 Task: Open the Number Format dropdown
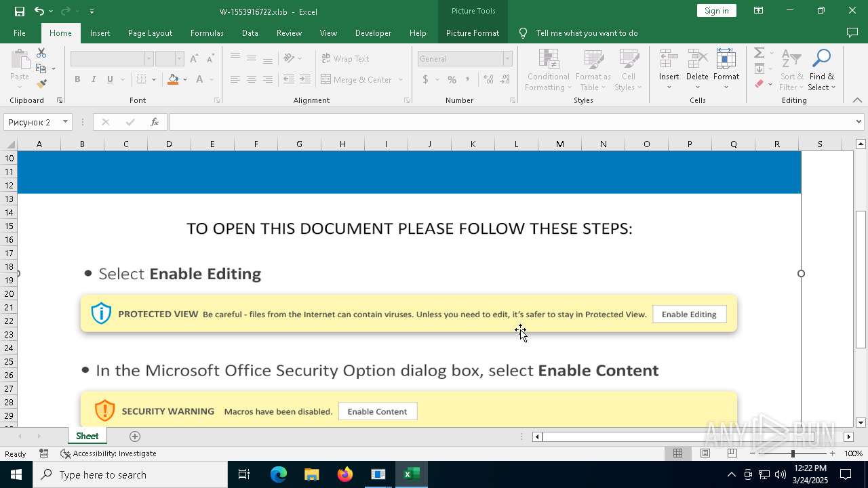click(507, 59)
